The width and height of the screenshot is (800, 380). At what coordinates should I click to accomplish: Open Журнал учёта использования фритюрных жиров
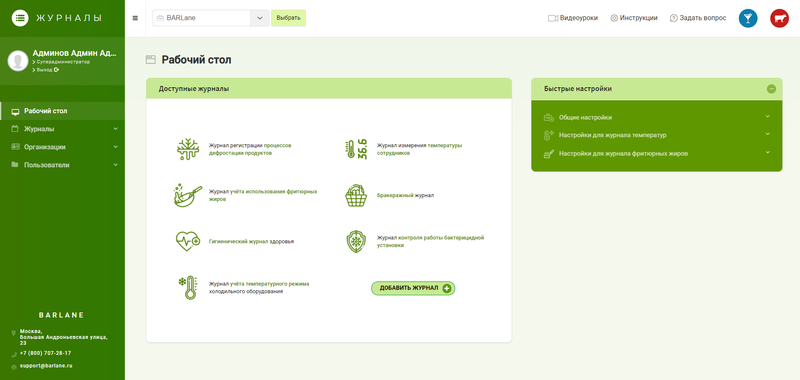pos(263,195)
